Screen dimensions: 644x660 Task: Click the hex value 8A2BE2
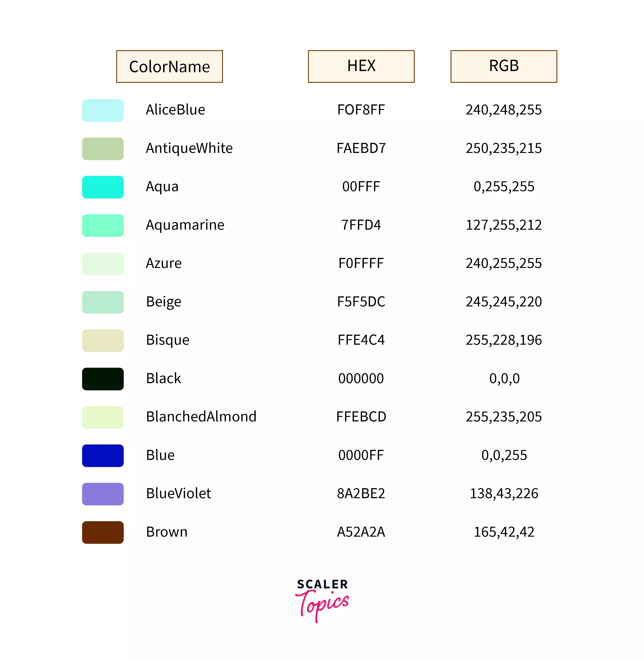click(x=361, y=493)
